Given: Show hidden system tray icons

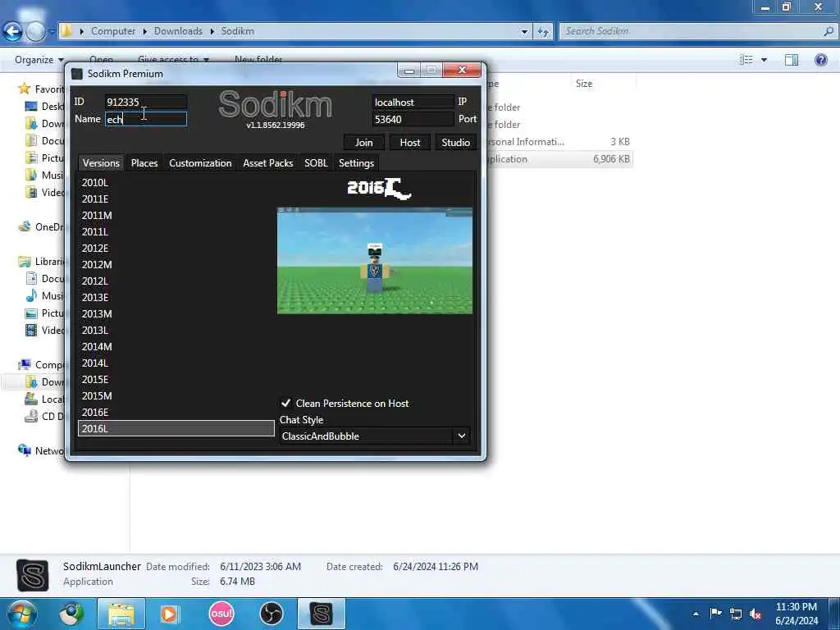Looking at the screenshot, I should (x=696, y=614).
